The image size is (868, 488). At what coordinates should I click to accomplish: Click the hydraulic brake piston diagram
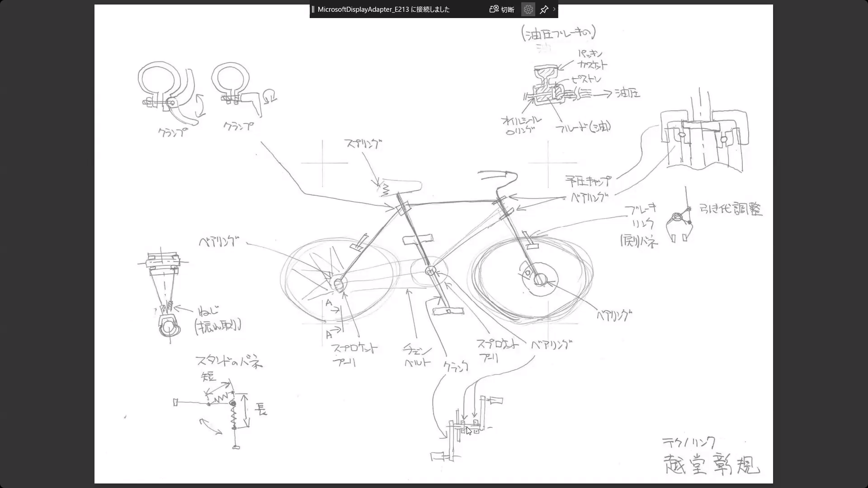pos(546,86)
